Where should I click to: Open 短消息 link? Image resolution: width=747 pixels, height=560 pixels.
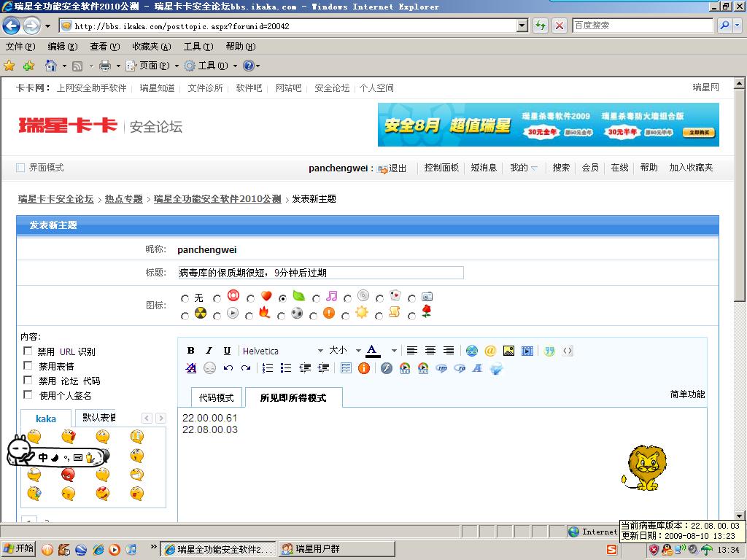[x=484, y=168]
